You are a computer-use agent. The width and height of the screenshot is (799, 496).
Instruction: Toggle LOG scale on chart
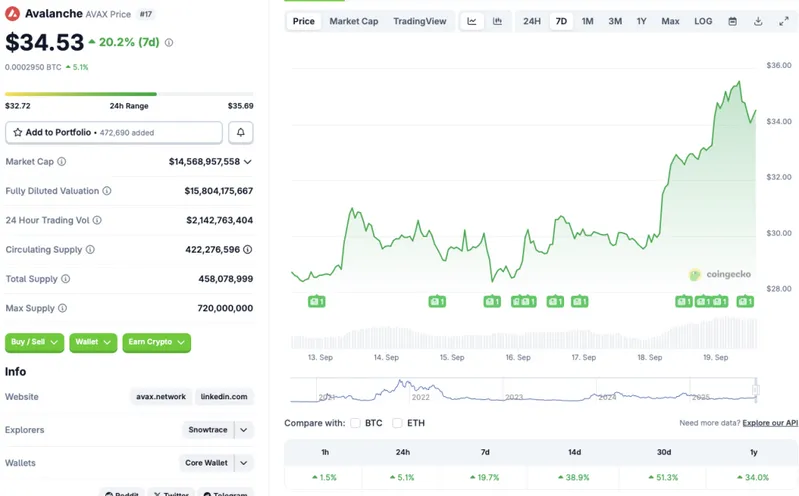(x=703, y=21)
